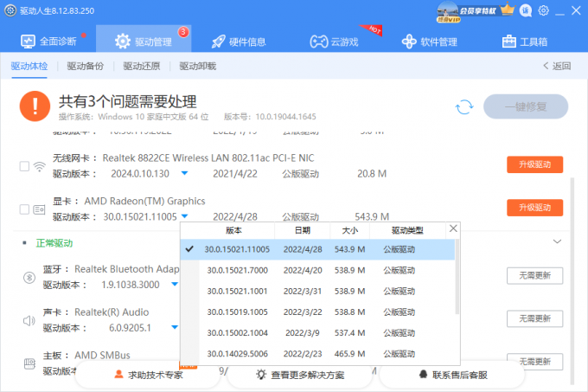Screen dimensions: 588x392
Task: Click the 驱动类型 column header
Action: (407, 230)
